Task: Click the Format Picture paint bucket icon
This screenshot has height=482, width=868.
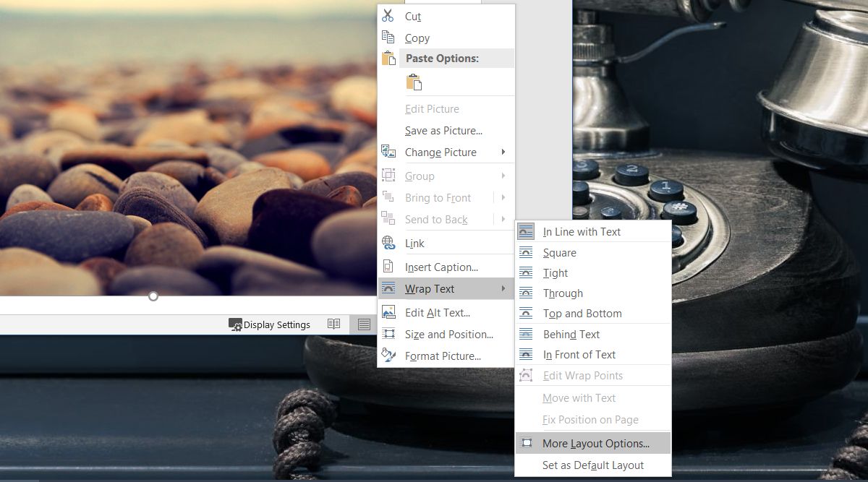Action: point(388,356)
